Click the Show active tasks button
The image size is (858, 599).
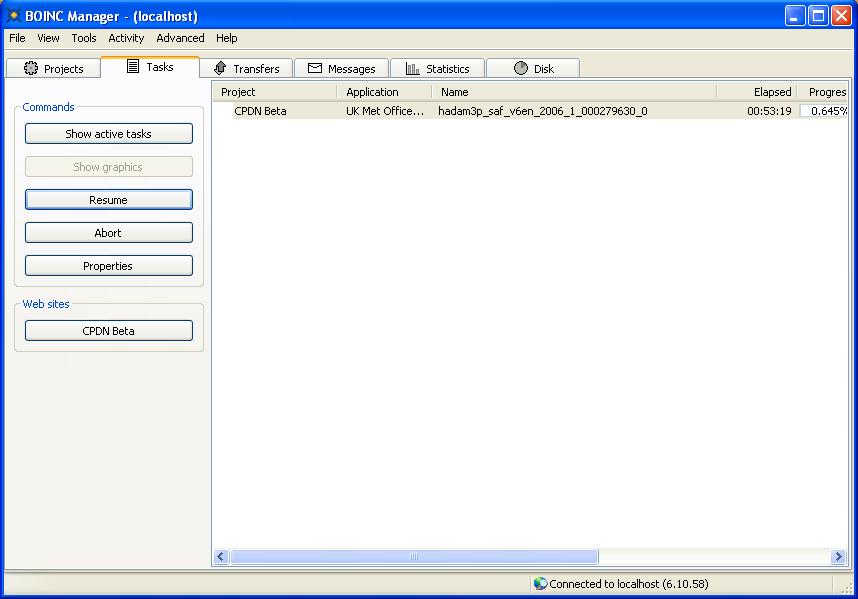[109, 133]
